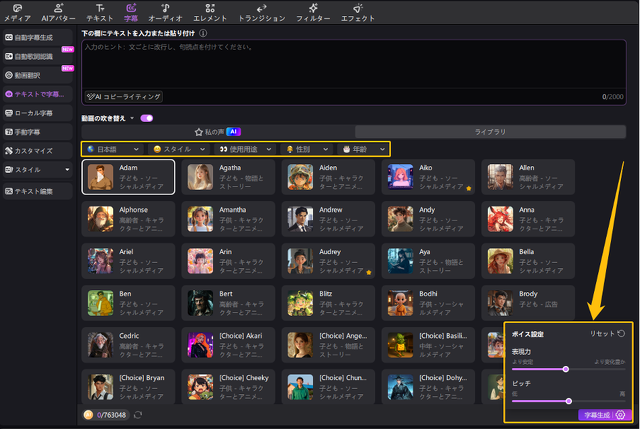This screenshot has height=429, width=640.
Task: Open voice settings gear beside 字幕生成
Action: (620, 415)
